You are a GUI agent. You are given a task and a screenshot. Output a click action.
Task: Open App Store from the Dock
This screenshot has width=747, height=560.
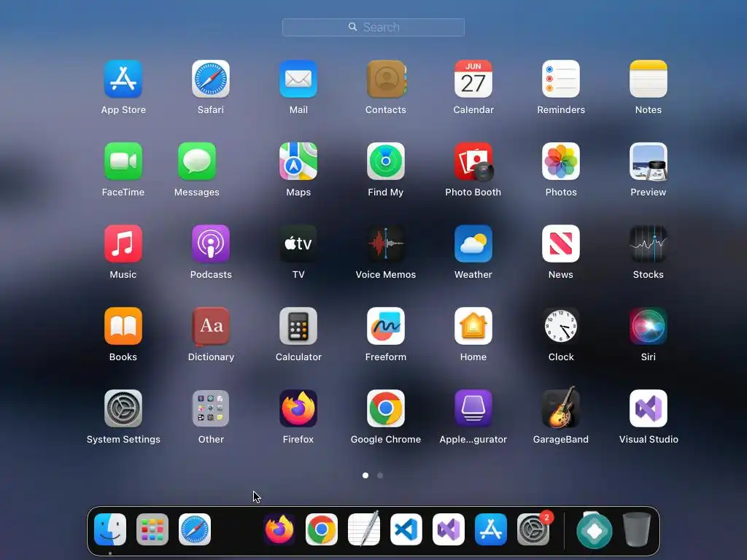coord(491,529)
